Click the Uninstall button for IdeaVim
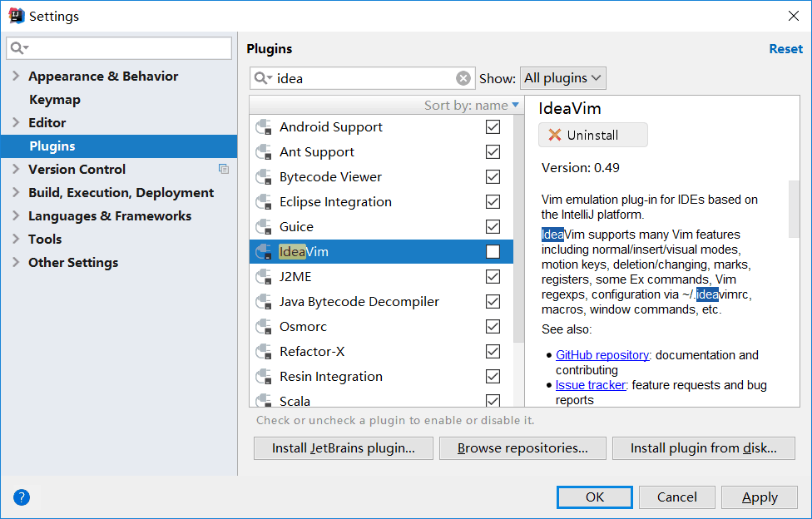 [x=593, y=135]
